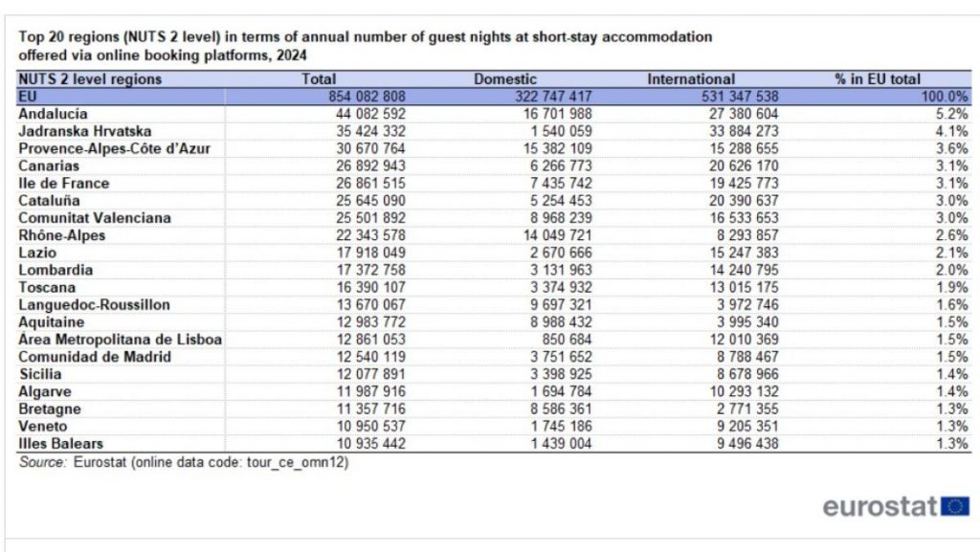Screen dimensions: 980x552
Task: Click Illes Balears international value 9 496 438
Action: click(x=747, y=444)
